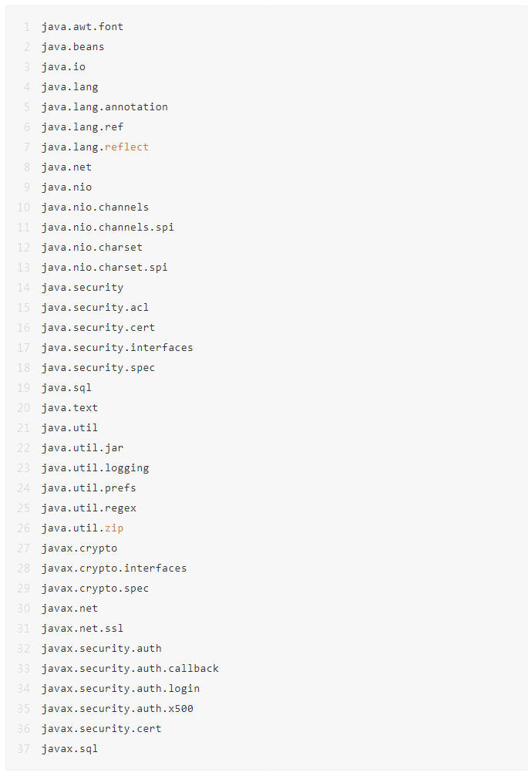Place cursor on javax.security.auth.callback
Viewport: 532px width, 776px height.
[130, 669]
